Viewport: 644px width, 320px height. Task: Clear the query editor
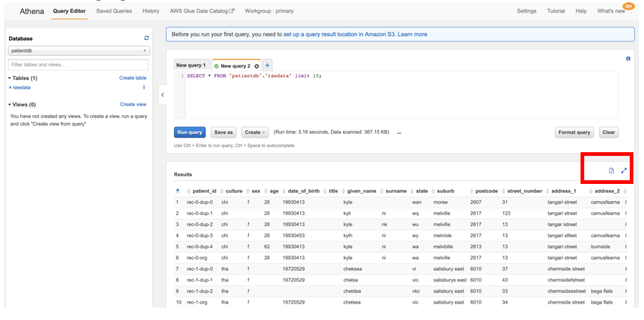609,132
